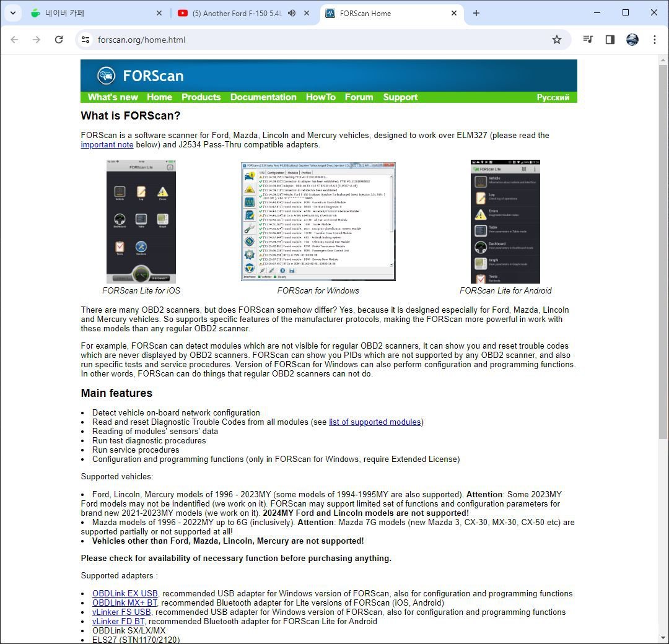
Task: Click 'Detect vehicle on-board network configuration' item
Action: [x=176, y=412]
